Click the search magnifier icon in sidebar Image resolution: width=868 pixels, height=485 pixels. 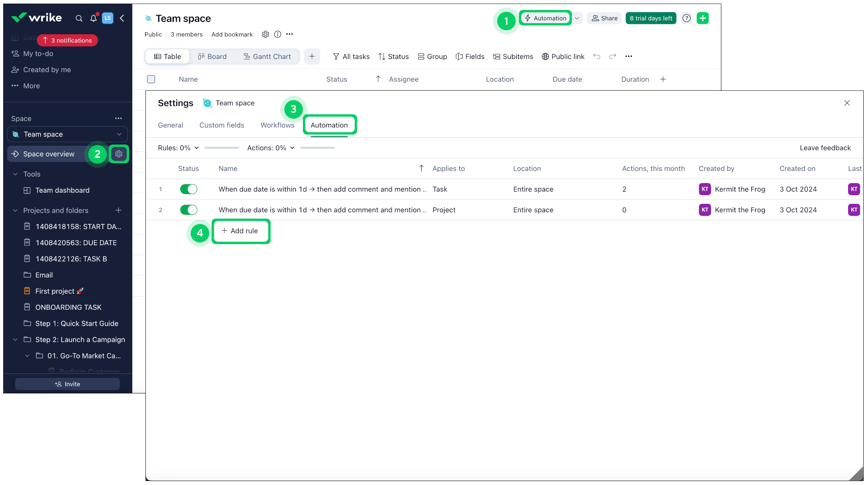(x=79, y=18)
